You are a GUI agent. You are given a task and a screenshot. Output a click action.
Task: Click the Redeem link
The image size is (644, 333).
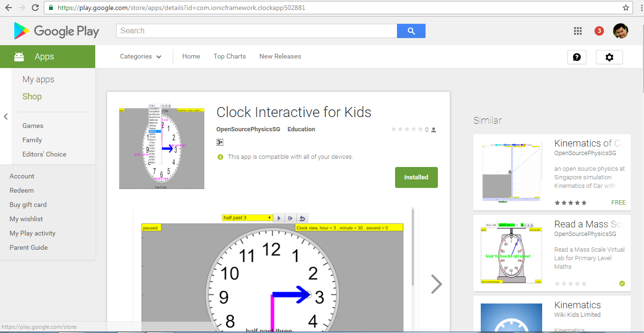(x=22, y=190)
